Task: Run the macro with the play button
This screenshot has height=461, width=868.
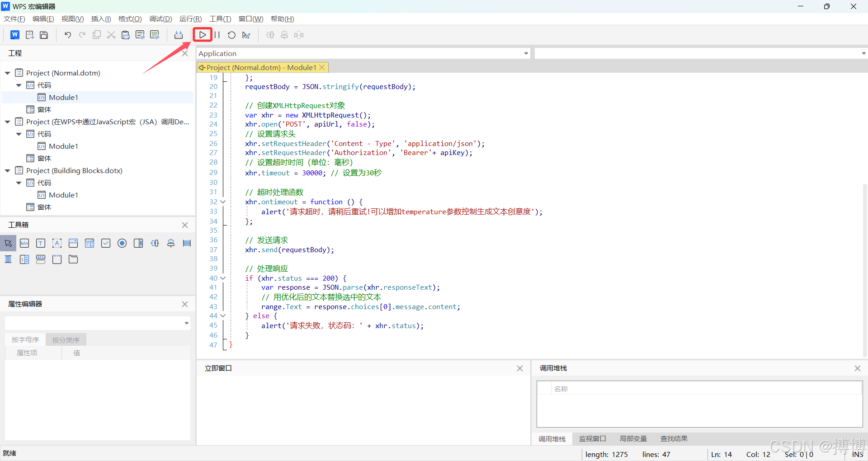Action: (x=203, y=35)
